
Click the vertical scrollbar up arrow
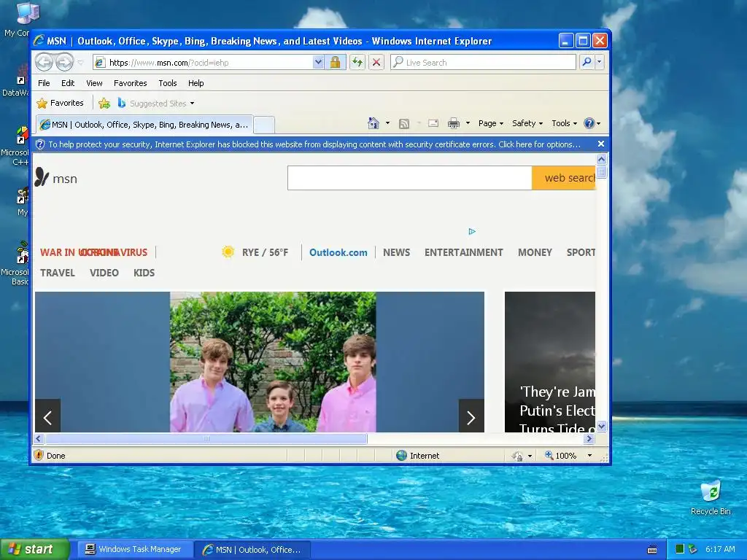click(x=601, y=160)
